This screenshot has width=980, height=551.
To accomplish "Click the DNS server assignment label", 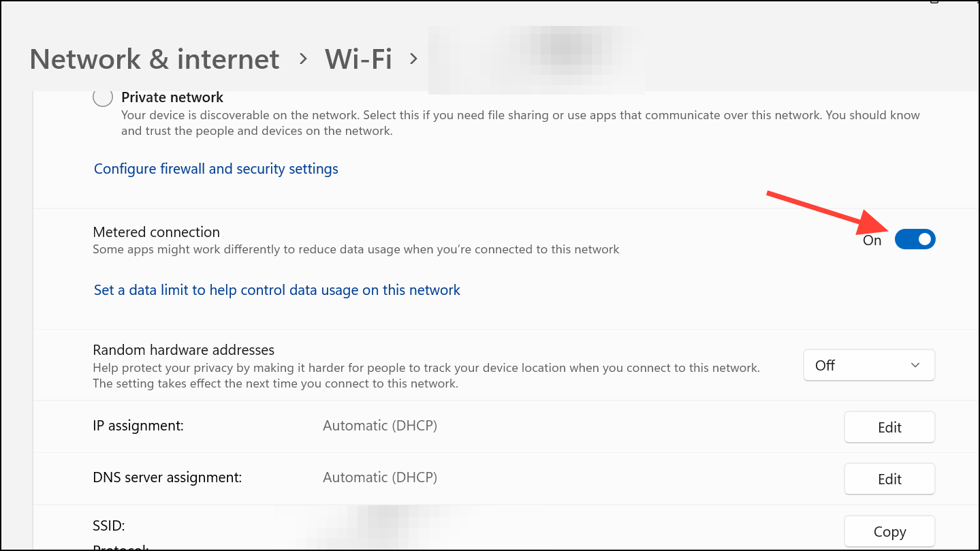I will [x=168, y=477].
